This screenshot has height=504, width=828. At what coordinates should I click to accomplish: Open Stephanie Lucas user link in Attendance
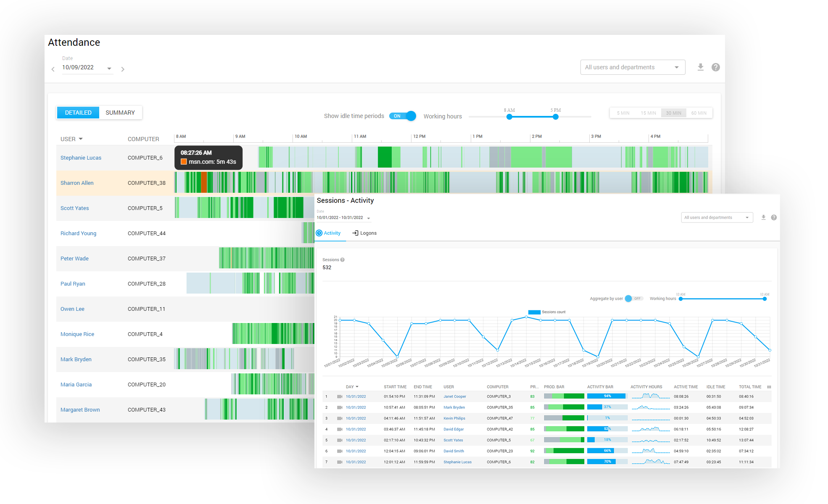point(81,158)
